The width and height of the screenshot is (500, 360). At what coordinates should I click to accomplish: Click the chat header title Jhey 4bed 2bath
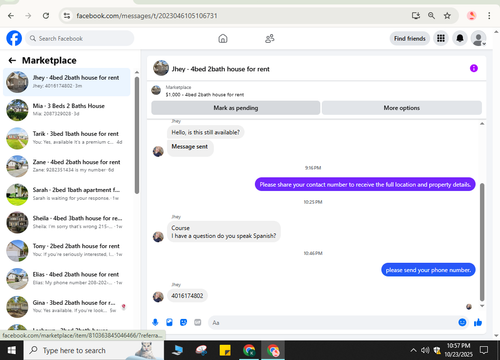(x=220, y=69)
